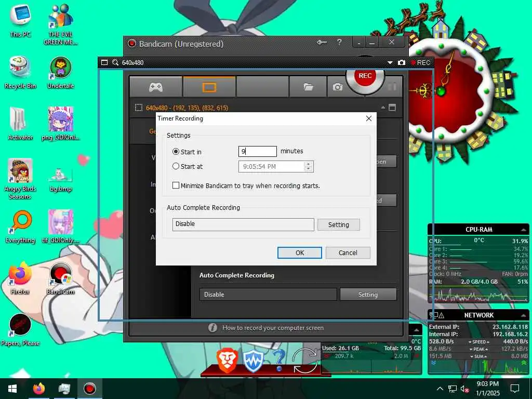Viewport: 532px width, 399px height.
Task: Click Setting button in Bandicam main window
Action: (x=368, y=295)
